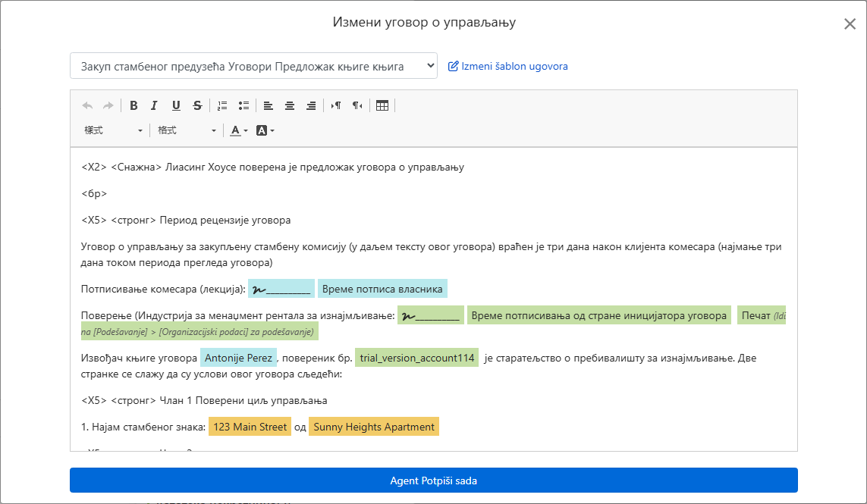
Task: Click the Antonije Perez name tag
Action: click(238, 358)
